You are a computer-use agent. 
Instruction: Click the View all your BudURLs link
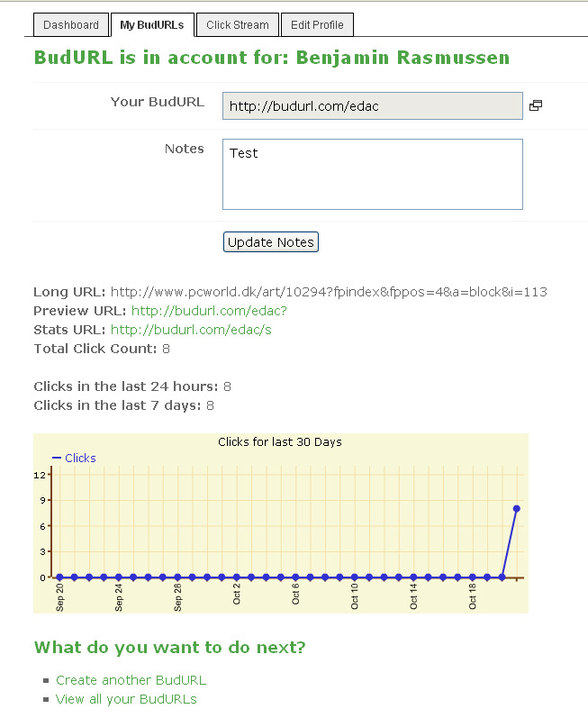[126, 699]
